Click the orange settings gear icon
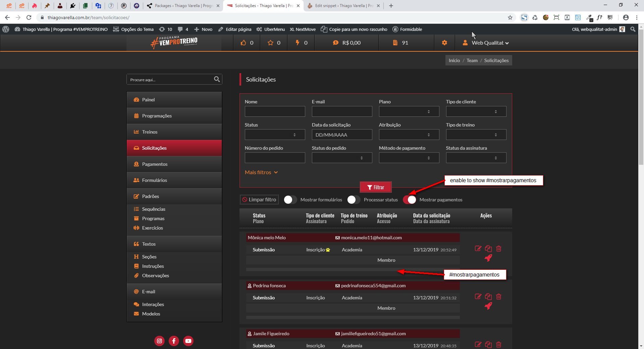The image size is (644, 349). pos(444,43)
